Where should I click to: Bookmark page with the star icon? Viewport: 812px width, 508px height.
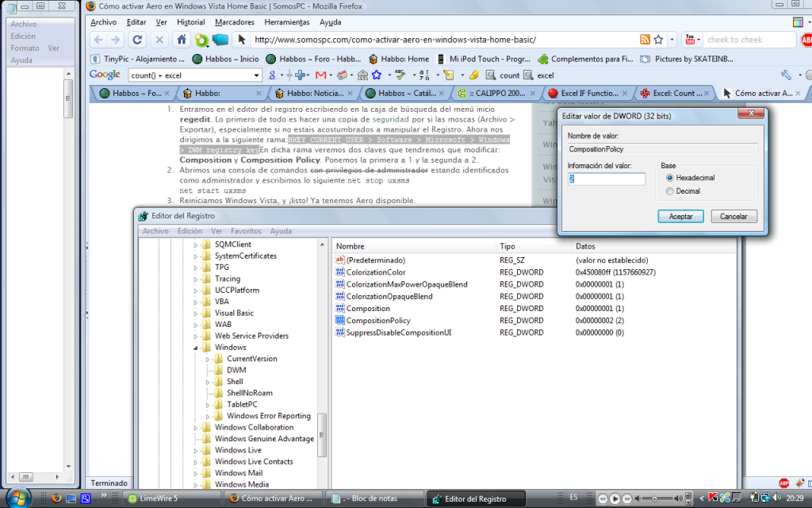click(658, 40)
